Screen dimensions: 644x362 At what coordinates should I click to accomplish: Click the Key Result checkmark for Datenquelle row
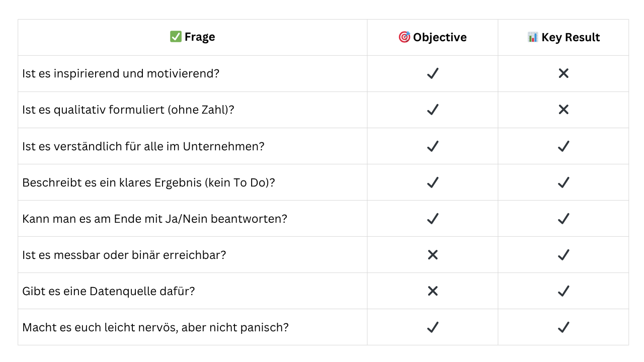pos(563,291)
